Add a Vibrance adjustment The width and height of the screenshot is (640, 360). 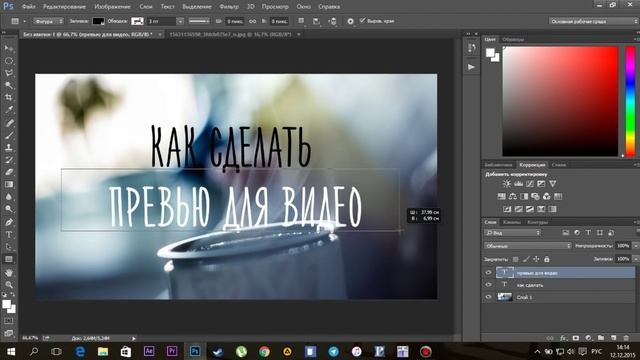tap(553, 184)
